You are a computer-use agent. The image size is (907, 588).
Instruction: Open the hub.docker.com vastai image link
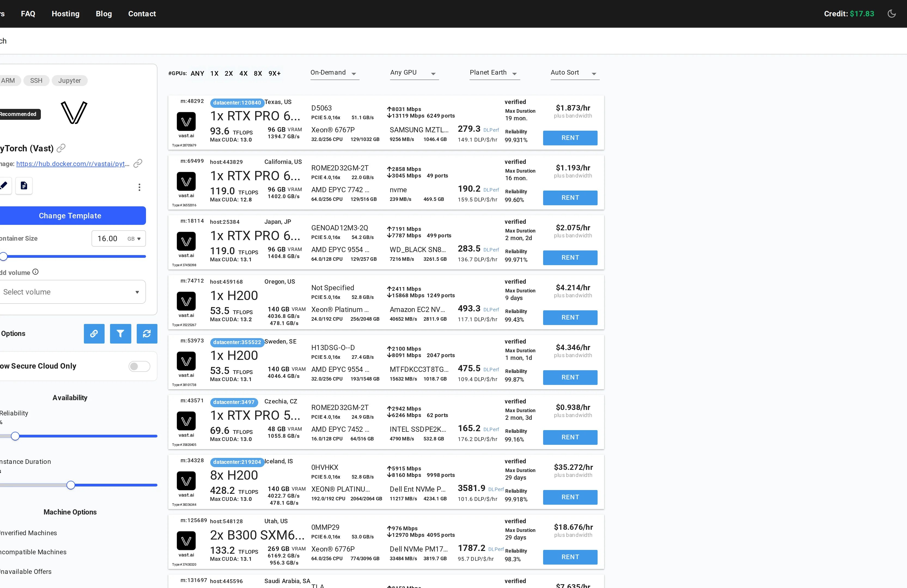click(73, 164)
